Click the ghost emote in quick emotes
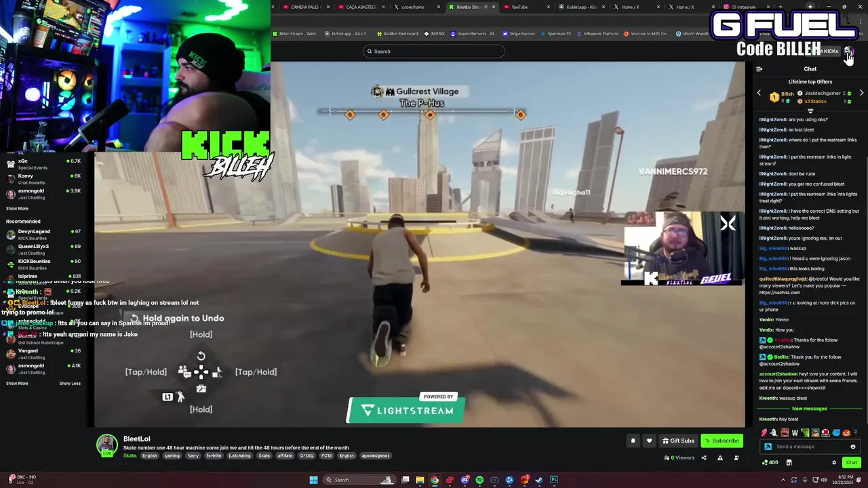This screenshot has width=868, height=488. 774,432
